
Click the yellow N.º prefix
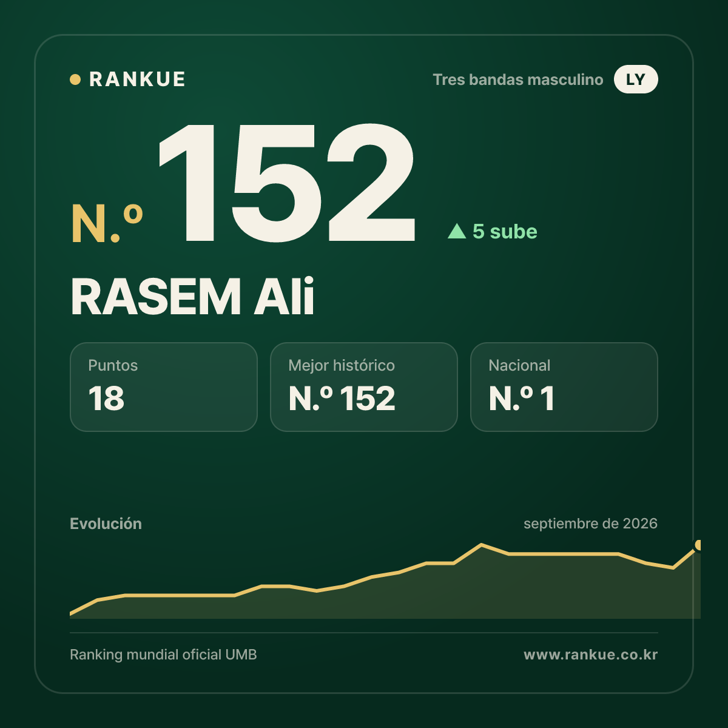click(107, 224)
